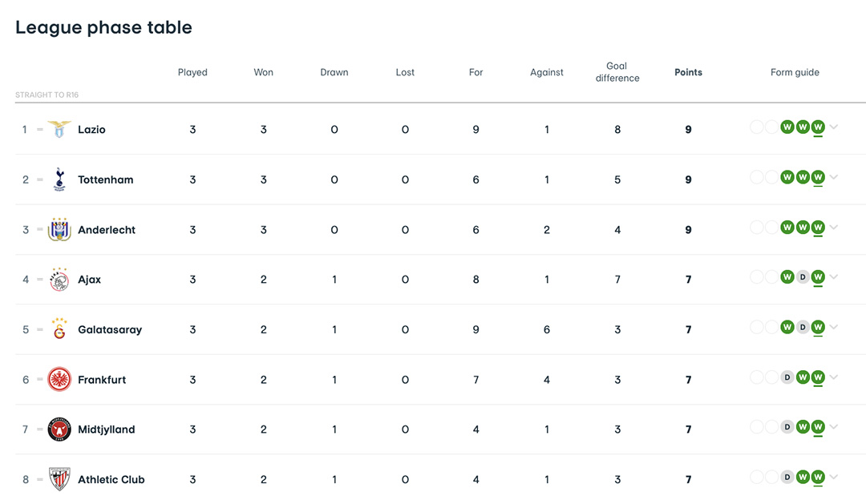Viewport: 866px width, 504px height.
Task: Click the Midtjylland club crest
Action: (59, 429)
